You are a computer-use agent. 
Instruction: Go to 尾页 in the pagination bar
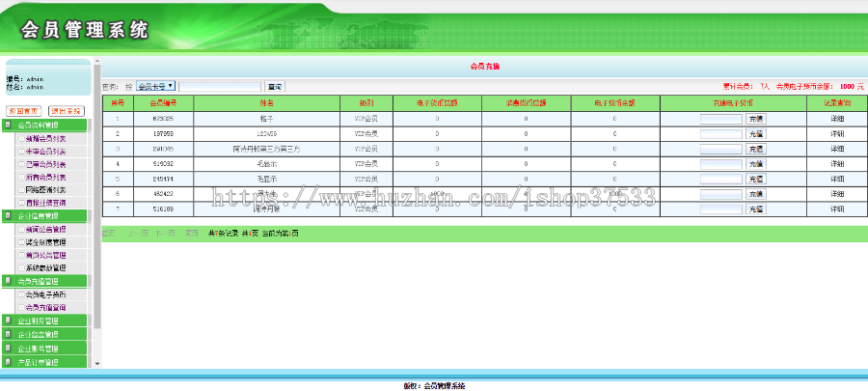192,234
